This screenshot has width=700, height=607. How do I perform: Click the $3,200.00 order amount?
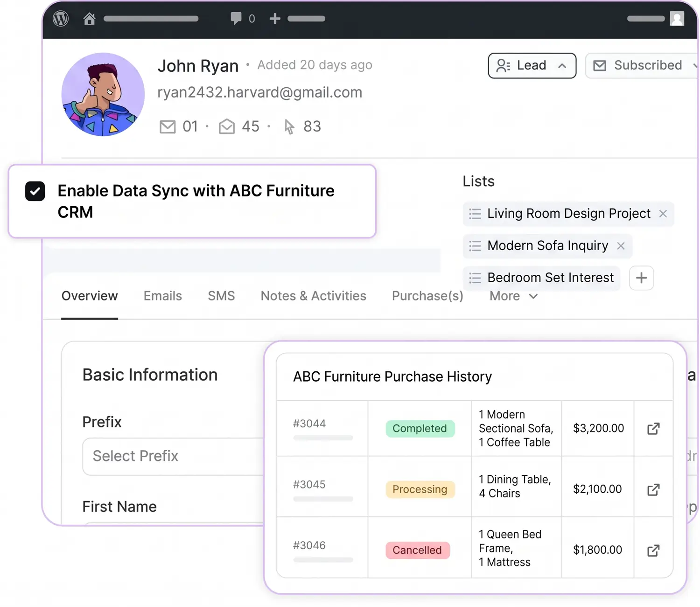click(x=598, y=428)
